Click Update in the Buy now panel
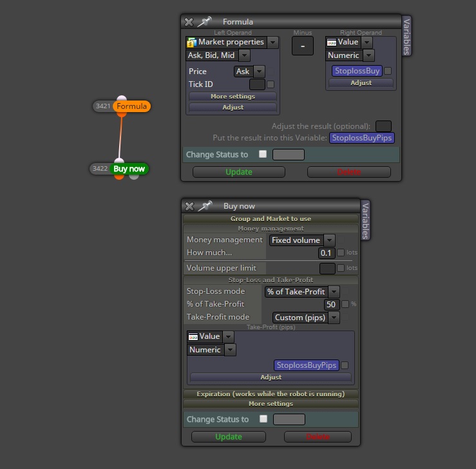The image size is (476, 469). pos(229,437)
